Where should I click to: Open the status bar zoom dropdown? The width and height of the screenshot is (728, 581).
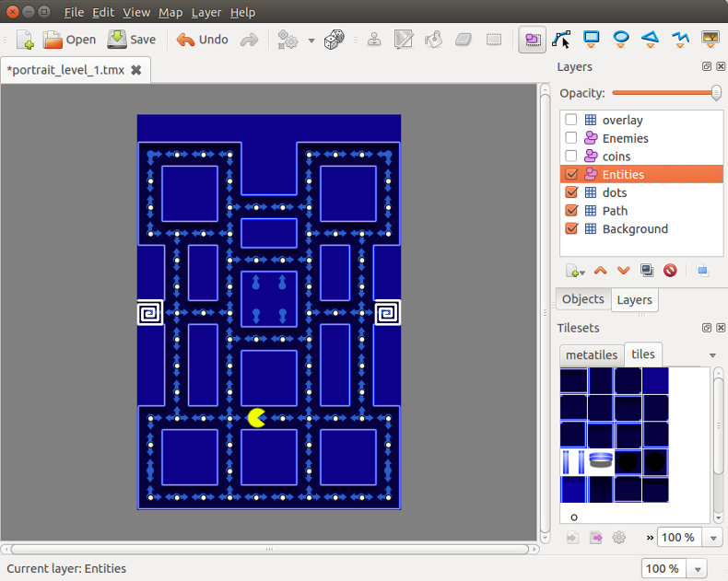pos(697,569)
